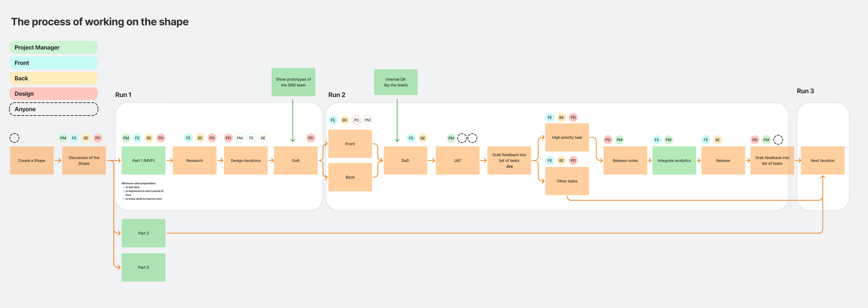Select the PD badge above Release notes
868x308 pixels.
click(608, 140)
